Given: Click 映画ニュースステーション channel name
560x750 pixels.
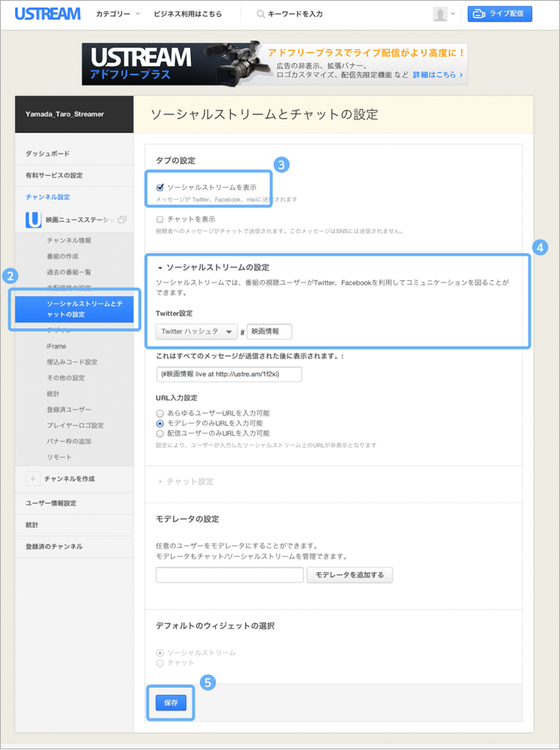Looking at the screenshot, I should coord(79,219).
